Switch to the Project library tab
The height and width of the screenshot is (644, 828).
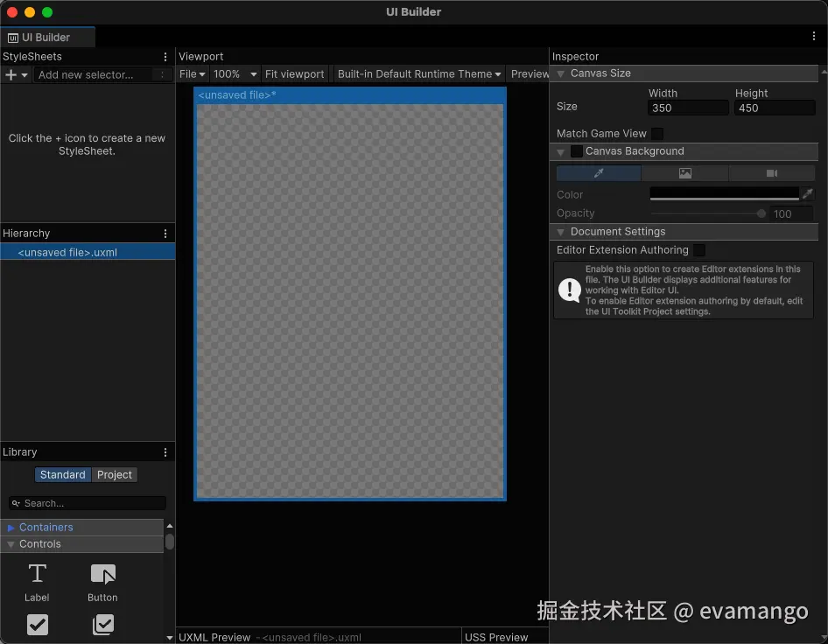tap(115, 474)
